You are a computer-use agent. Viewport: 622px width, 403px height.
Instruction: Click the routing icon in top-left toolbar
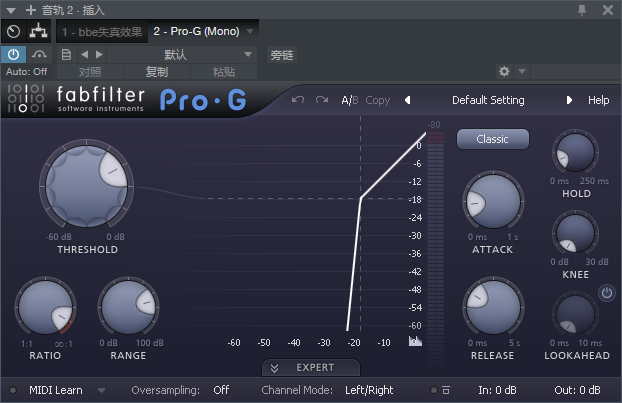coord(38,31)
